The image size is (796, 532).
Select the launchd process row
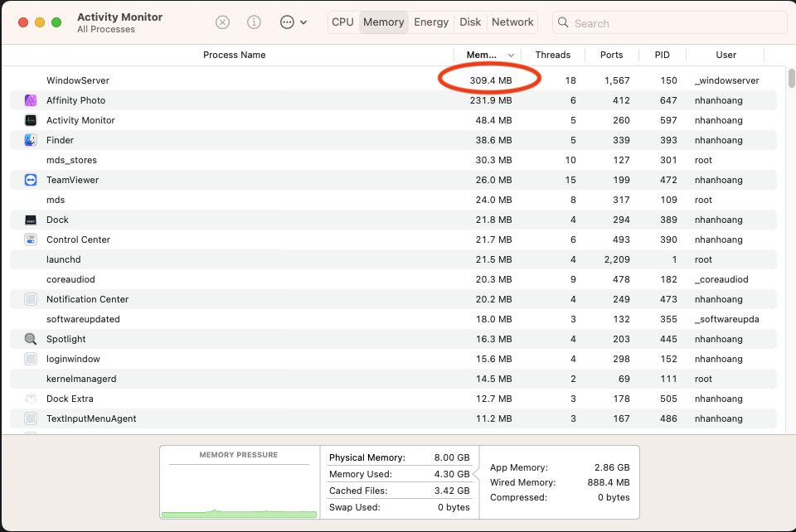[393, 259]
